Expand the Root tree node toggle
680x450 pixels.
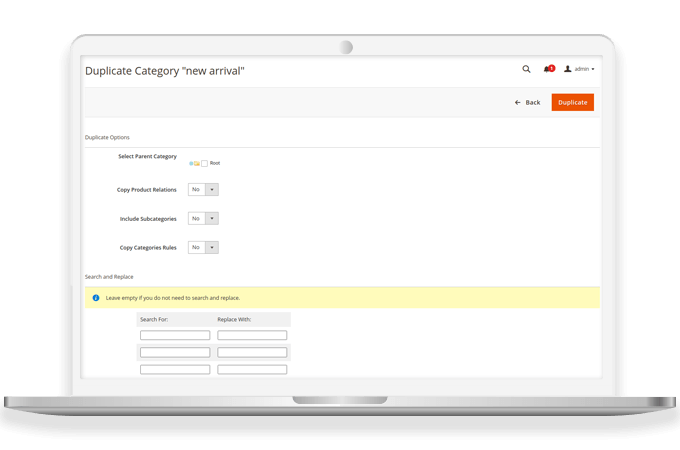[191, 163]
